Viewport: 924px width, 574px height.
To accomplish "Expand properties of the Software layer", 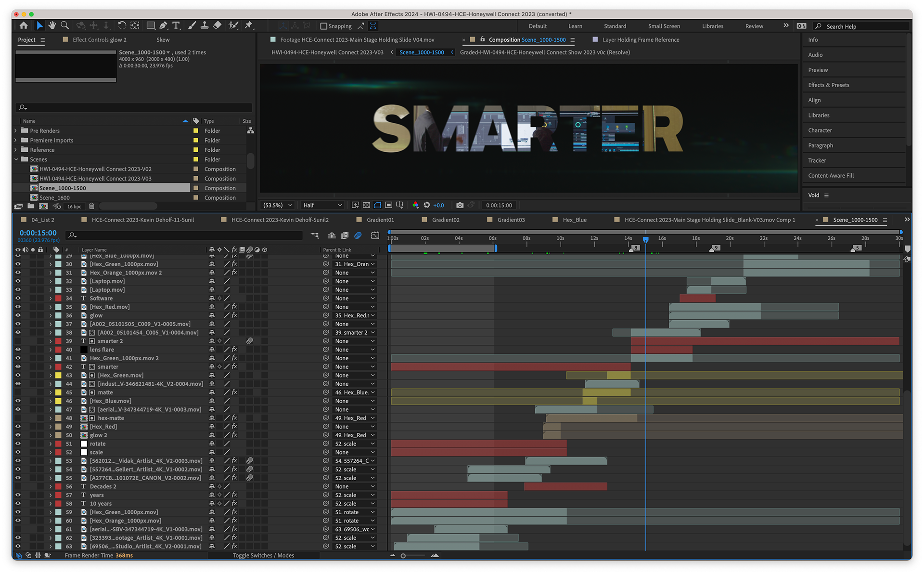I will pyautogui.click(x=50, y=299).
